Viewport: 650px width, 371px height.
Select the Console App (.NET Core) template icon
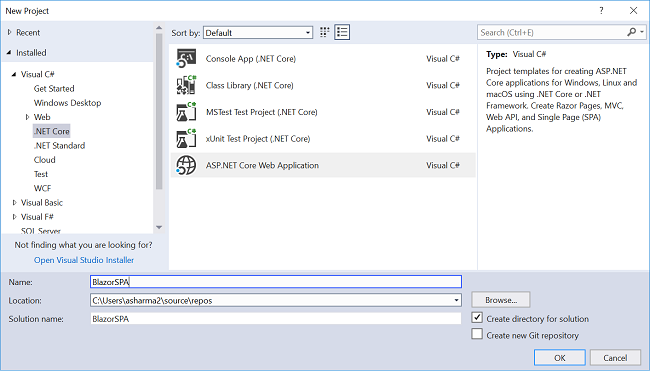[x=186, y=58]
